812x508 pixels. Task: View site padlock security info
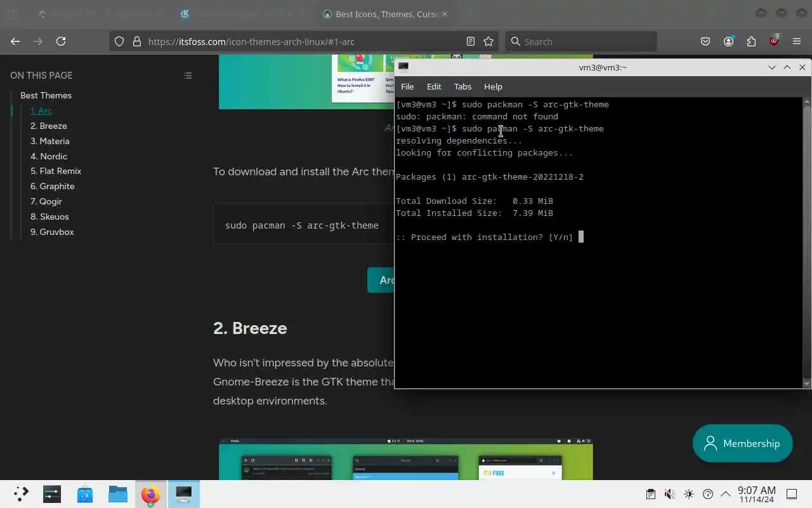136,41
